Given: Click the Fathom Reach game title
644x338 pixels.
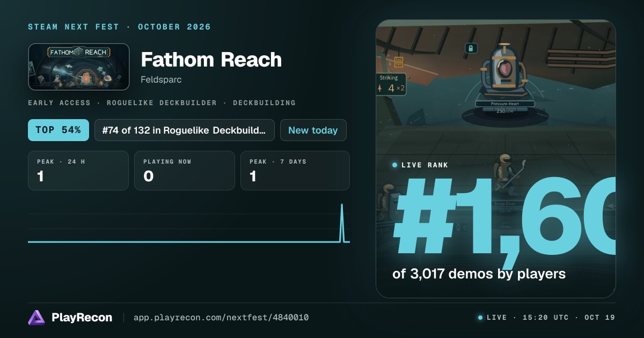Looking at the screenshot, I should (211, 60).
